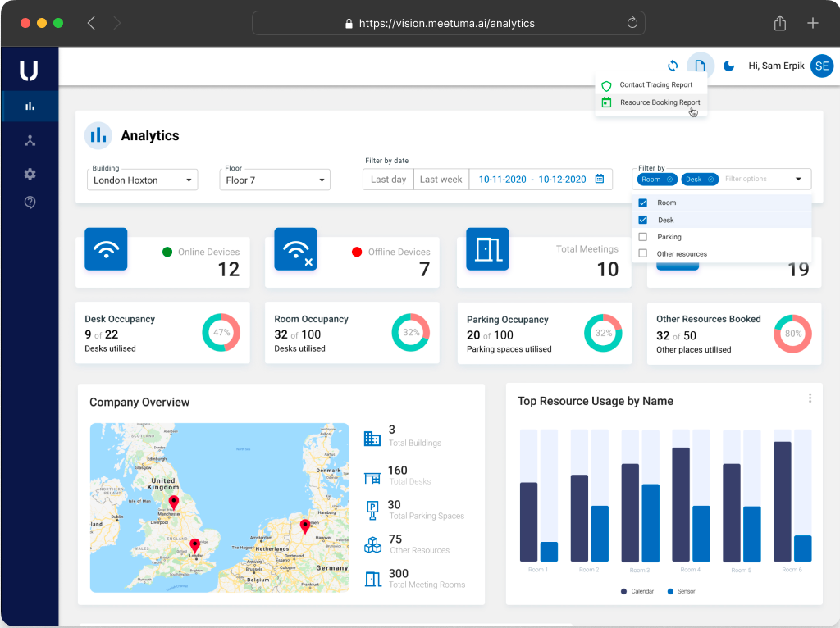This screenshot has width=840, height=628.
Task: Open the three-dot menu on resource usage chart
Action: pyautogui.click(x=810, y=398)
